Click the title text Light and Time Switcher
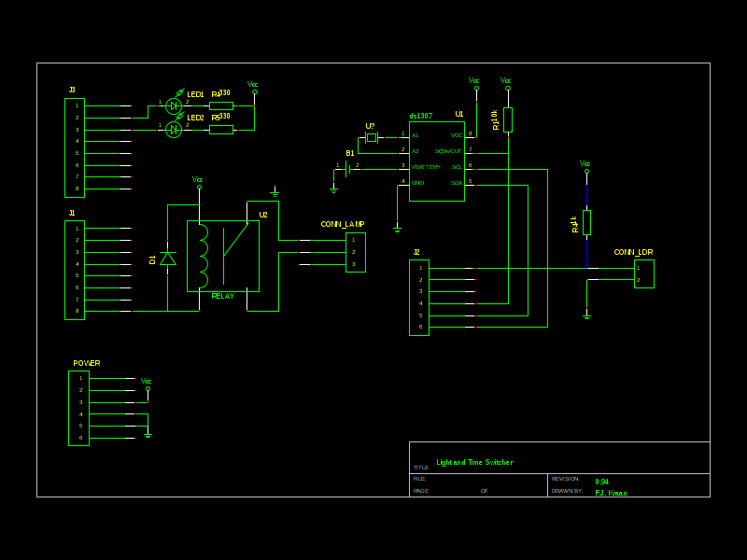Screen dimensions: 747x560 tap(474, 463)
